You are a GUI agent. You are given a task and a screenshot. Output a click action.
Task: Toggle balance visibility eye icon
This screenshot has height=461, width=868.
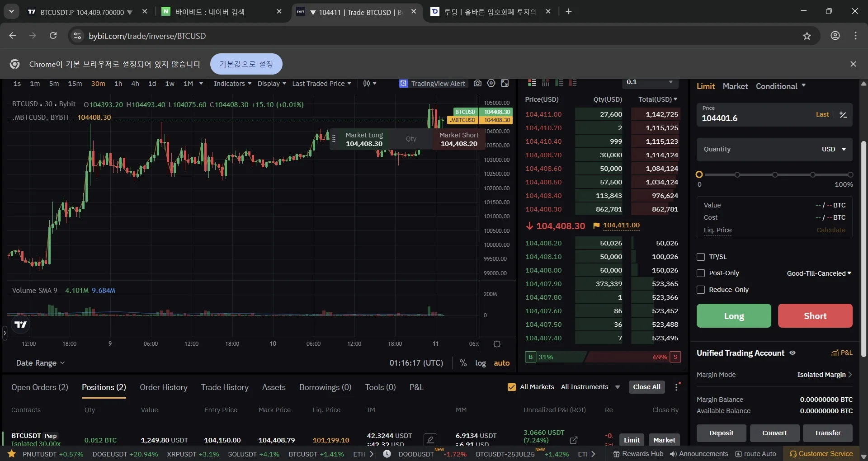point(793,353)
